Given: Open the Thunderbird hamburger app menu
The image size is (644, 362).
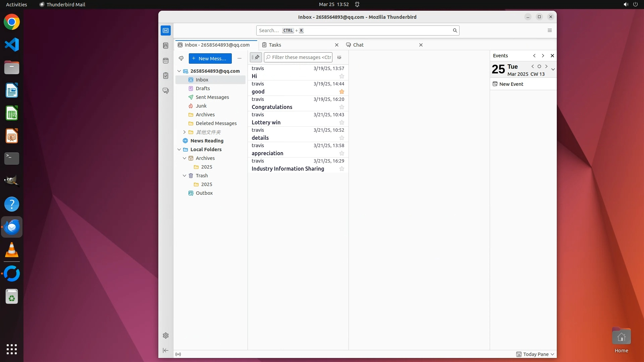Looking at the screenshot, I should [x=549, y=31].
